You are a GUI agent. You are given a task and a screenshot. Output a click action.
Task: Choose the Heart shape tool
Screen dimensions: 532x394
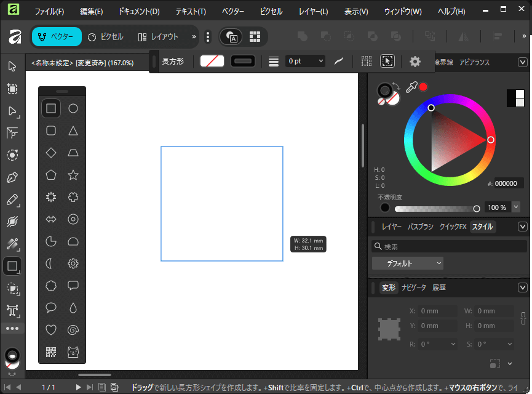[51, 330]
